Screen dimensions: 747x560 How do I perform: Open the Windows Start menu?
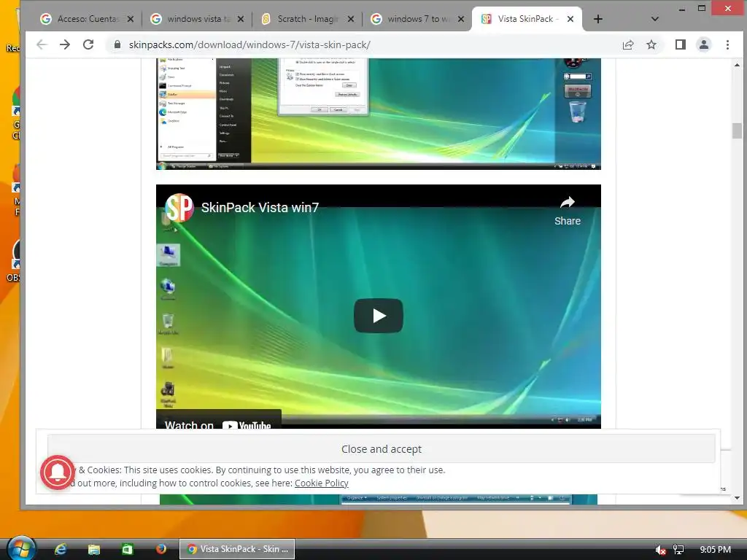click(x=21, y=548)
